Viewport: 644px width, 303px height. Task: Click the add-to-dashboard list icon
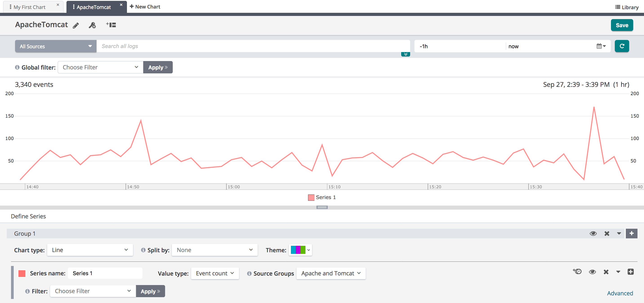(x=111, y=25)
